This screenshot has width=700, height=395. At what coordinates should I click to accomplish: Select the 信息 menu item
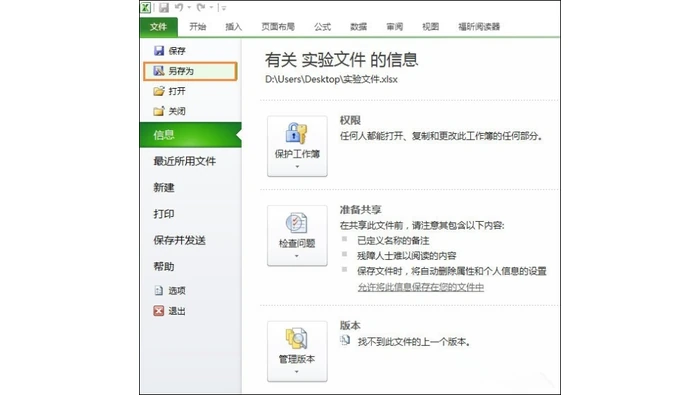point(191,135)
